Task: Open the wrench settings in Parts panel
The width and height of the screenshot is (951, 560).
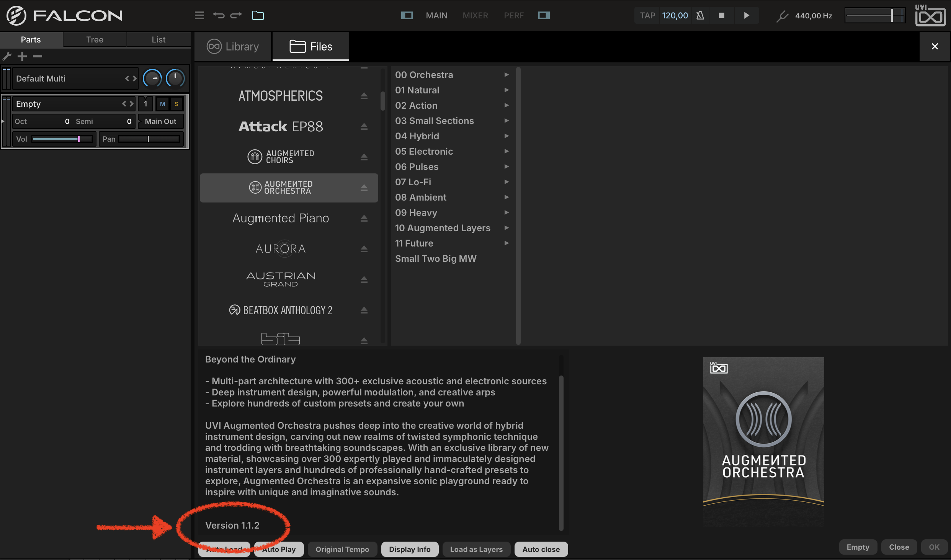Action: [7, 56]
